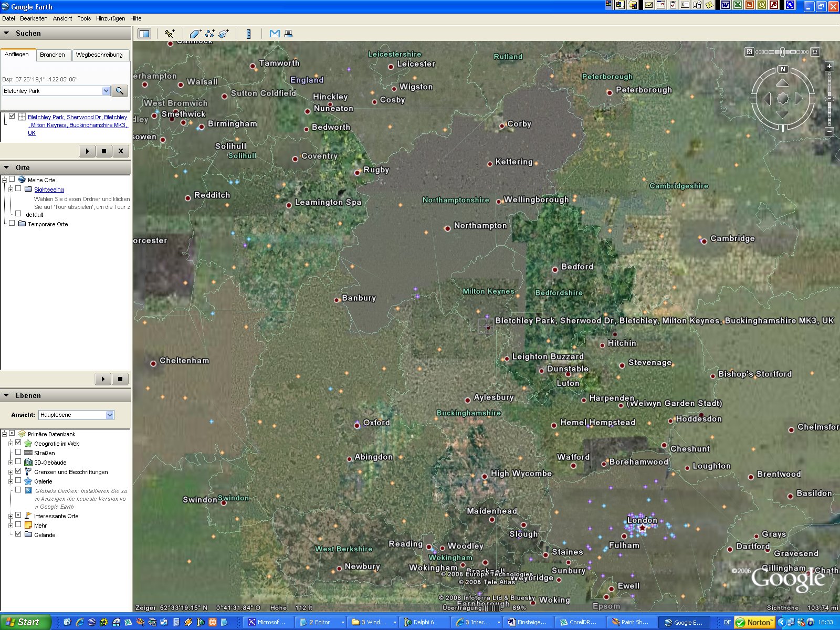
Task: Open the Hinzufügen menu
Action: pos(111,18)
